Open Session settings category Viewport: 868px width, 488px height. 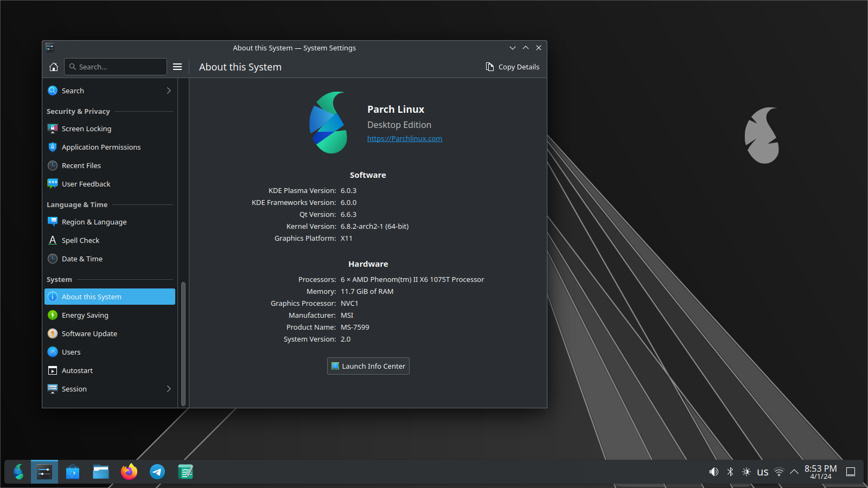pos(110,389)
